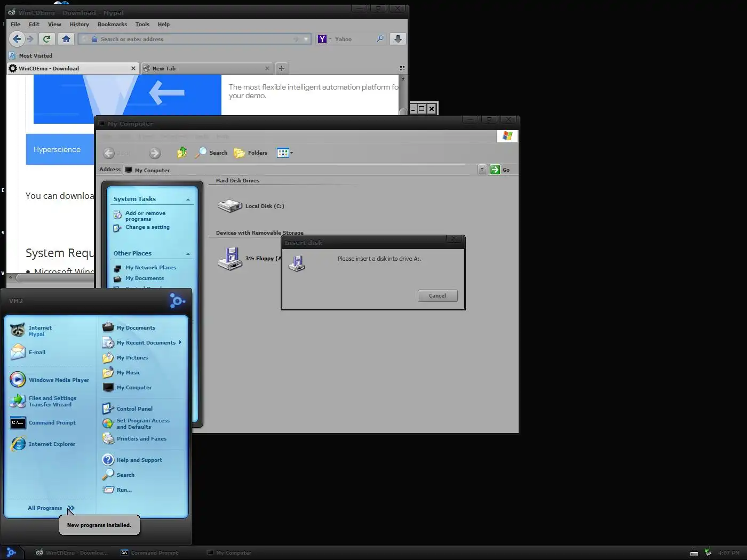Viewport: 747px width, 560px height.
Task: Open Help and Support from Start menu
Action: 142,460
